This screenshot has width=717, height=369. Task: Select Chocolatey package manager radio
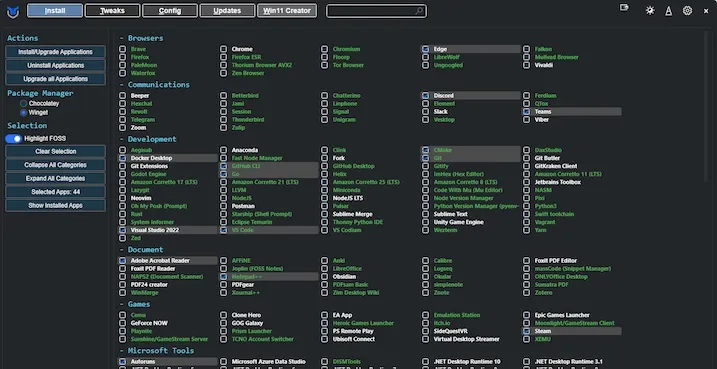coord(23,104)
